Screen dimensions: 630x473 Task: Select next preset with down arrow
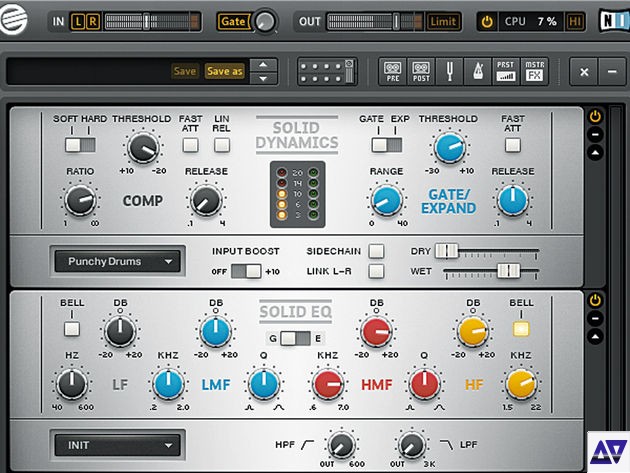point(263,78)
